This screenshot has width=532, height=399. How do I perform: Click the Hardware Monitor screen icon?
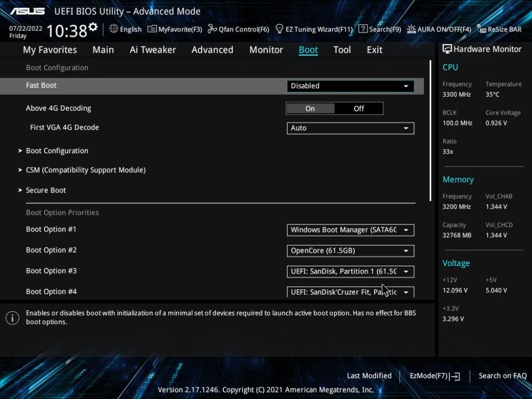[x=447, y=49]
